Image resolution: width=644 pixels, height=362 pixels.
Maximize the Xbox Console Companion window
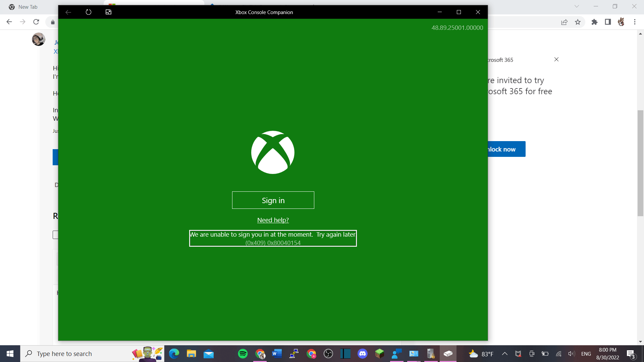(x=459, y=12)
